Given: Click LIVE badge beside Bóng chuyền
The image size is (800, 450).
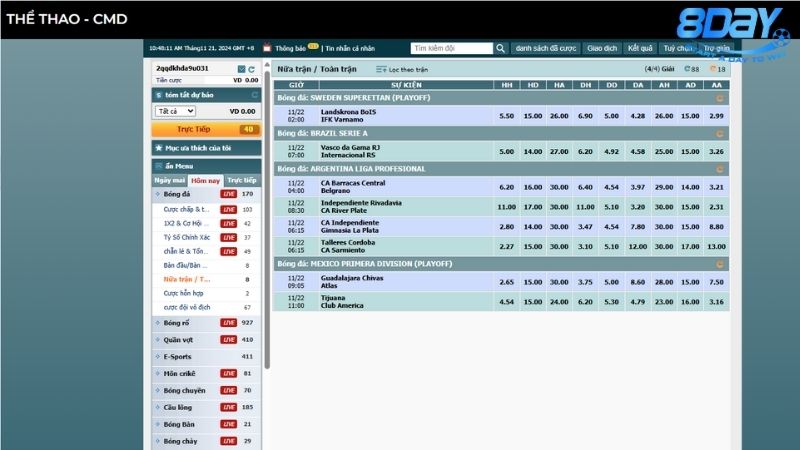Looking at the screenshot, I should (x=229, y=390).
